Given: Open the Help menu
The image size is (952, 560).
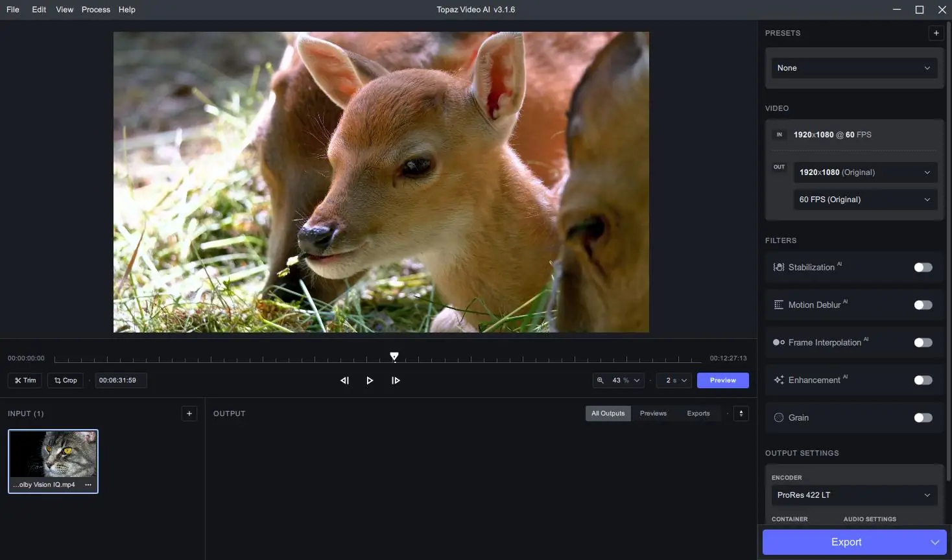Looking at the screenshot, I should click(x=127, y=10).
